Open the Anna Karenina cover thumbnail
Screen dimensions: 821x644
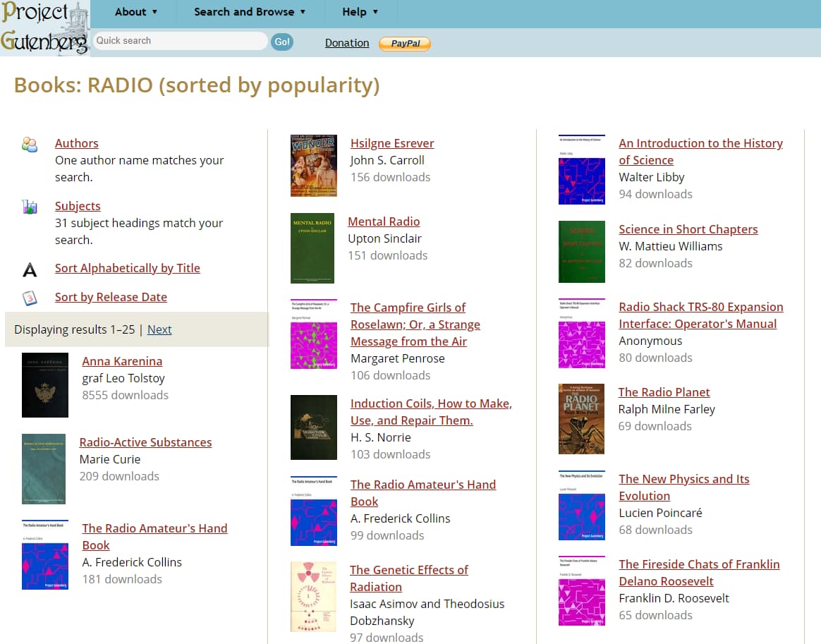point(45,385)
